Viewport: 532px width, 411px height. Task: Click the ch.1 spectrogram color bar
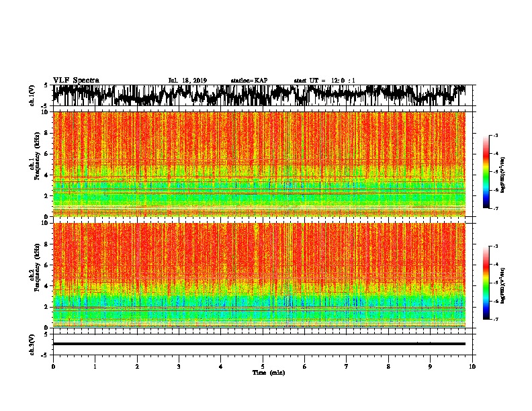click(x=486, y=172)
